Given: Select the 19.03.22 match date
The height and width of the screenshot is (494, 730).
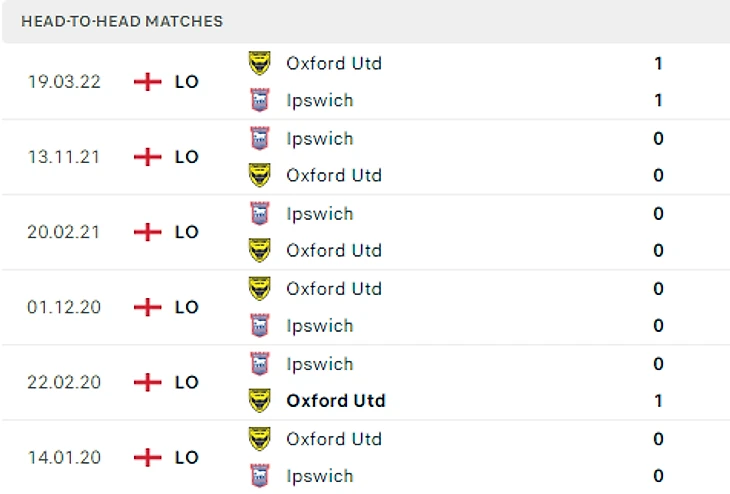Looking at the screenshot, I should [x=64, y=82].
